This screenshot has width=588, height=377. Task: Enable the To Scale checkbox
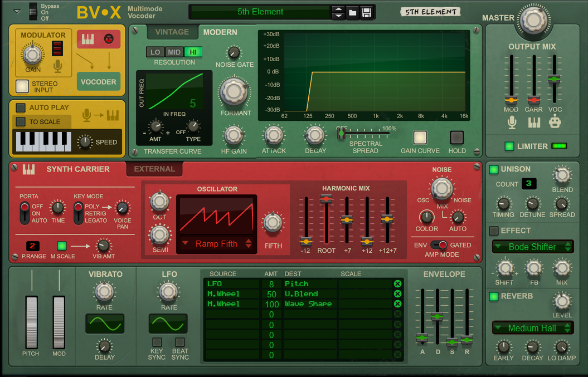tap(21, 122)
